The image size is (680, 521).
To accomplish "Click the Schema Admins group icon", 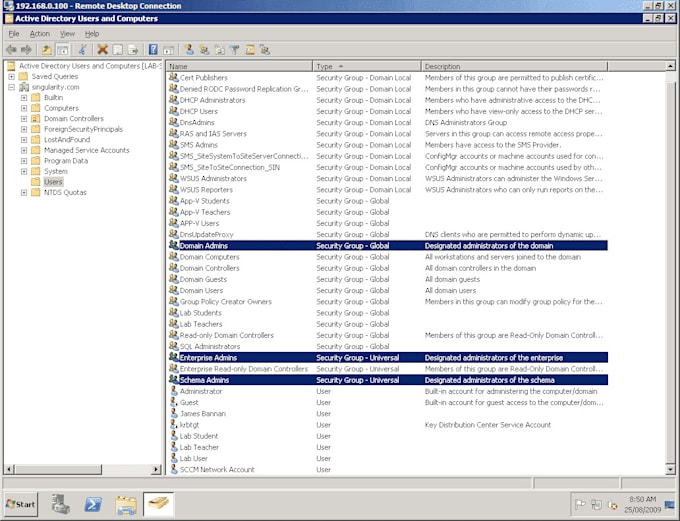I will (173, 380).
